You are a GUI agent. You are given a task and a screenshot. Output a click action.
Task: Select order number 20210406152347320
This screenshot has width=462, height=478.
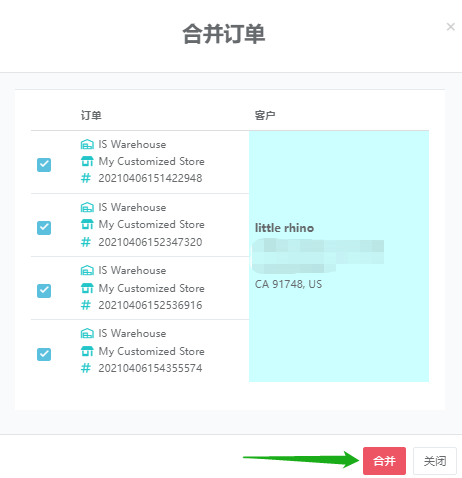(150, 242)
